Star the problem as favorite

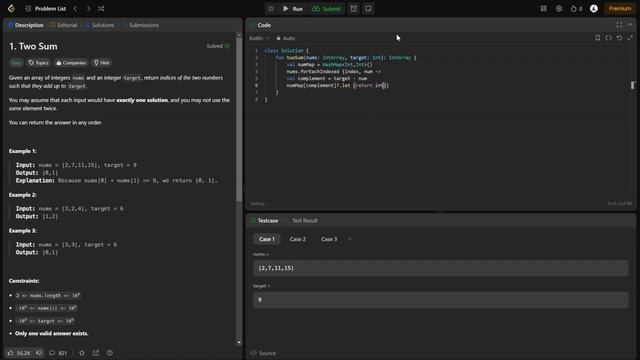82,353
